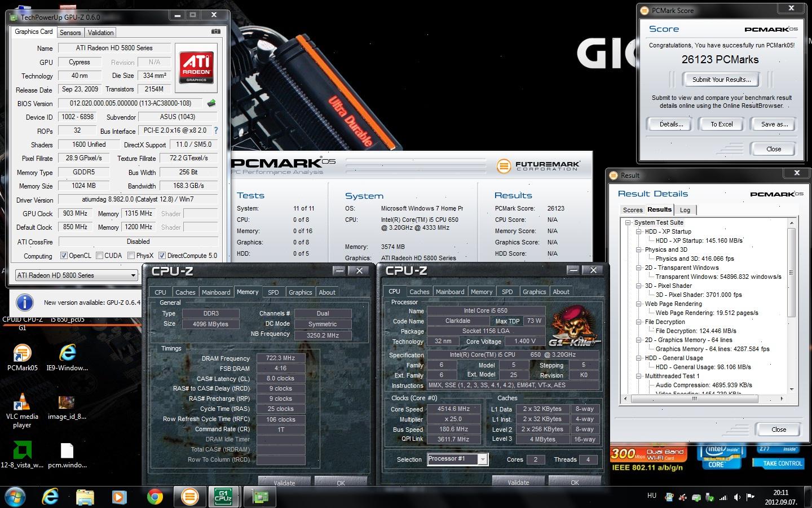812x508 pixels.
Task: Click the Result tree horizontal scrollbar thumb
Action: tap(694, 398)
